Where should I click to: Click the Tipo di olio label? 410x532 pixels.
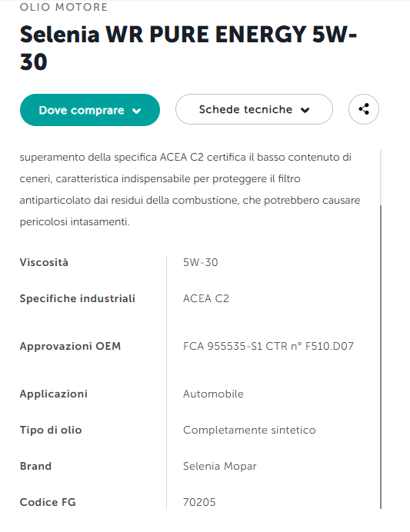click(51, 430)
